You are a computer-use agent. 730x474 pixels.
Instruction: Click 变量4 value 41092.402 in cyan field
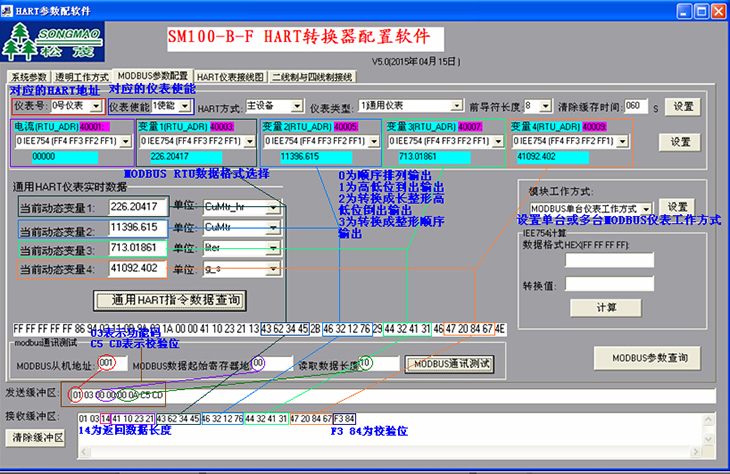552,157
